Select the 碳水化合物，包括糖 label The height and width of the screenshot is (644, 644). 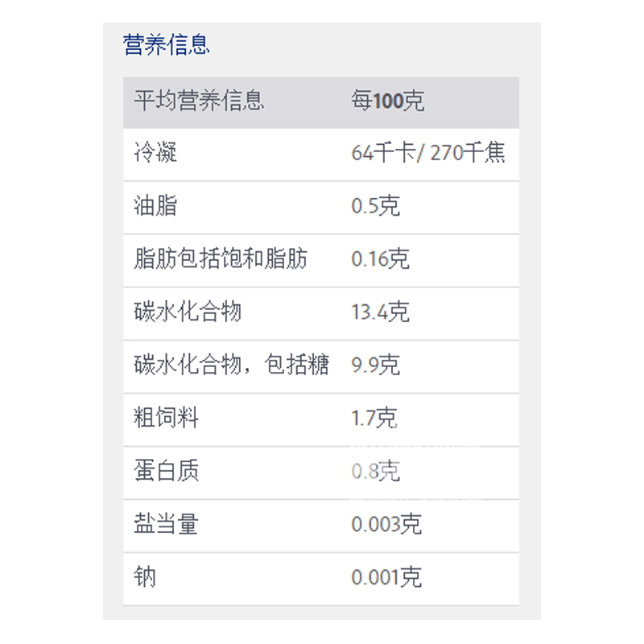coord(232,365)
